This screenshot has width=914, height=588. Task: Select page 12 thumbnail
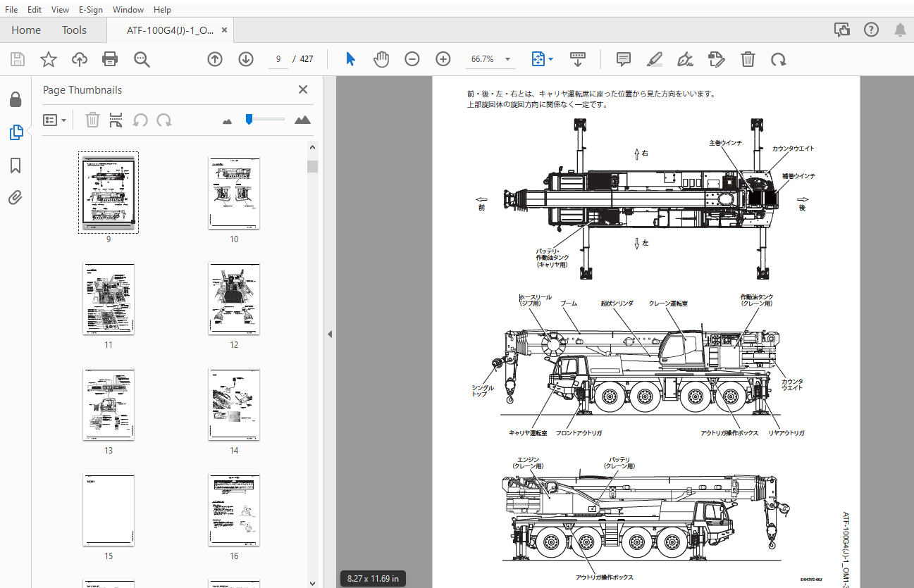234,298
